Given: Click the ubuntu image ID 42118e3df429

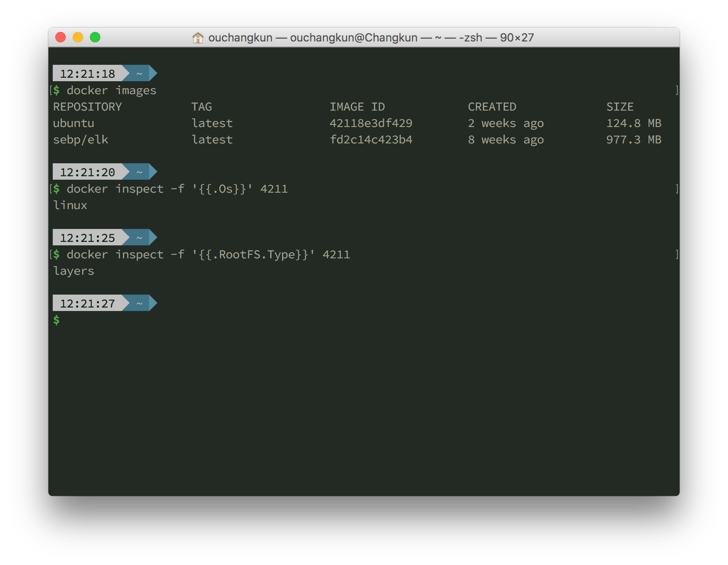Looking at the screenshot, I should click(371, 123).
